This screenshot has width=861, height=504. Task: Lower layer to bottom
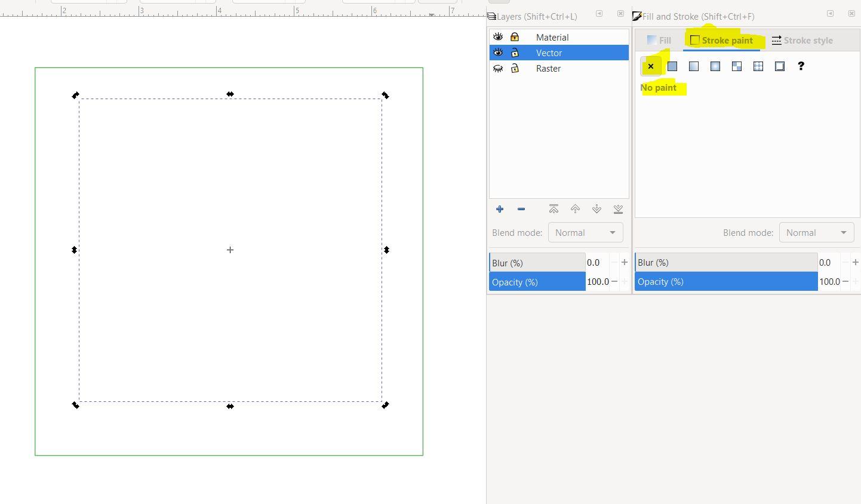pos(618,209)
